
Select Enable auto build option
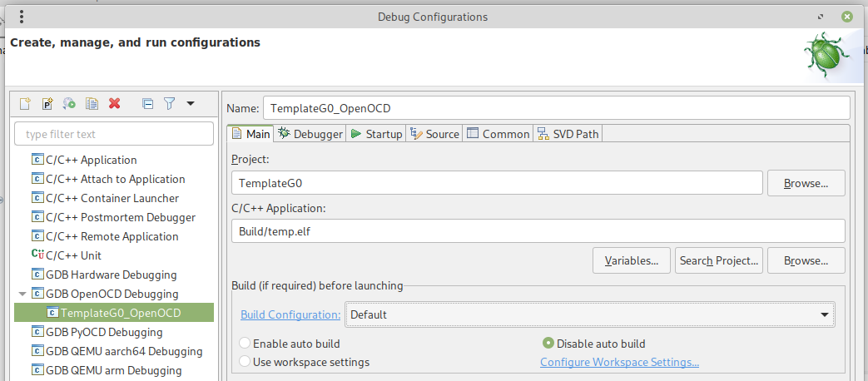(245, 344)
